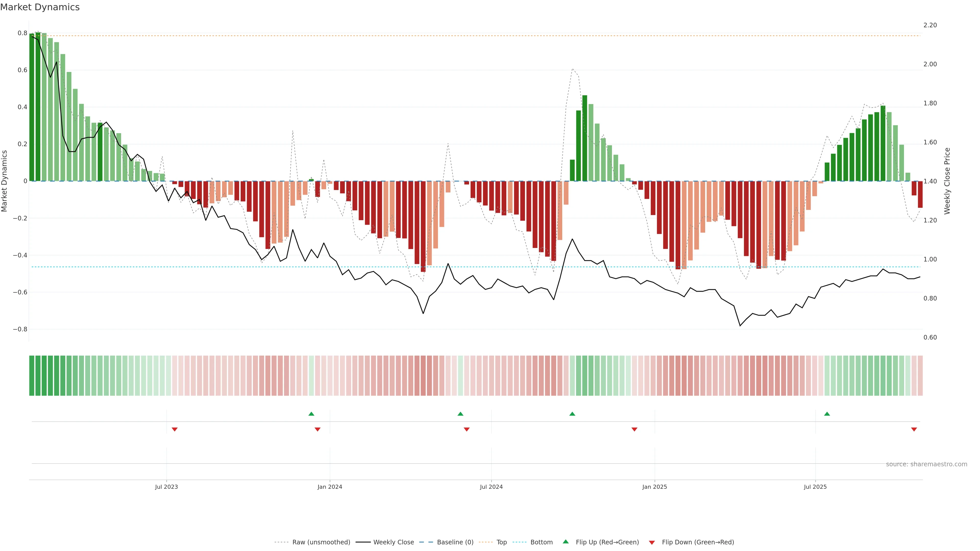980x551 pixels.
Task: Click the Market Dynamics chart title
Action: pyautogui.click(x=40, y=7)
